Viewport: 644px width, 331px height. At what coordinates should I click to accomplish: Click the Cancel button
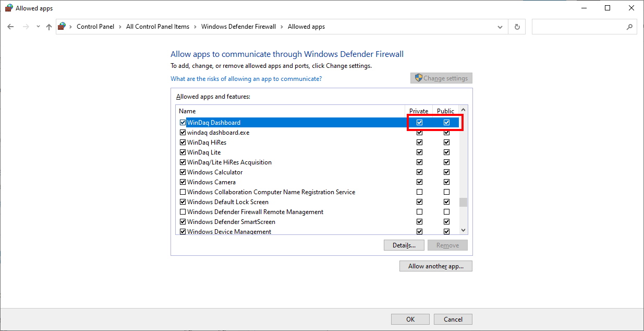(453, 319)
